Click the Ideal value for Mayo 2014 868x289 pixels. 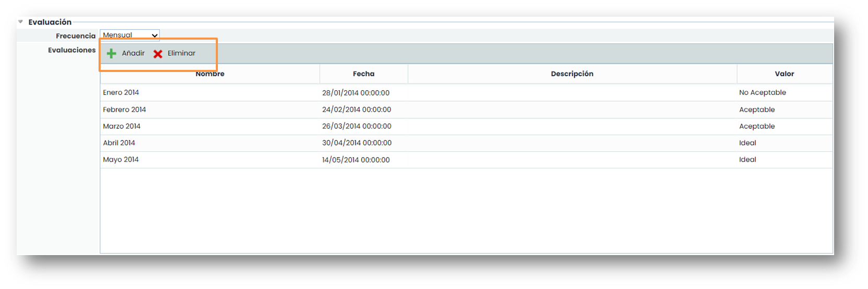point(748,160)
